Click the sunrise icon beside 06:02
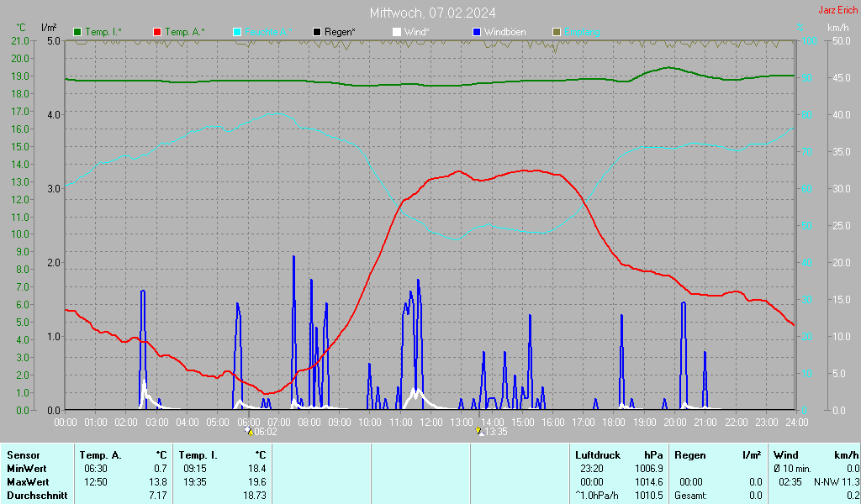861x504 pixels. coord(249,431)
